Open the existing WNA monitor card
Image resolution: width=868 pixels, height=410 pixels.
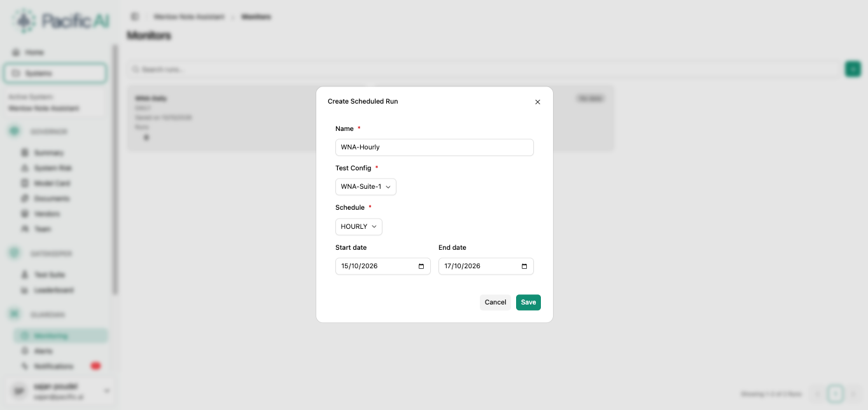tap(370, 118)
